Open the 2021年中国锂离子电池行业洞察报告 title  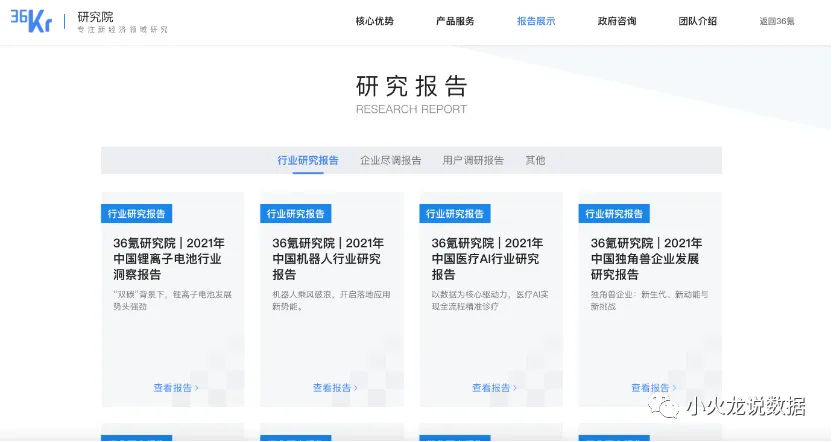click(x=169, y=259)
